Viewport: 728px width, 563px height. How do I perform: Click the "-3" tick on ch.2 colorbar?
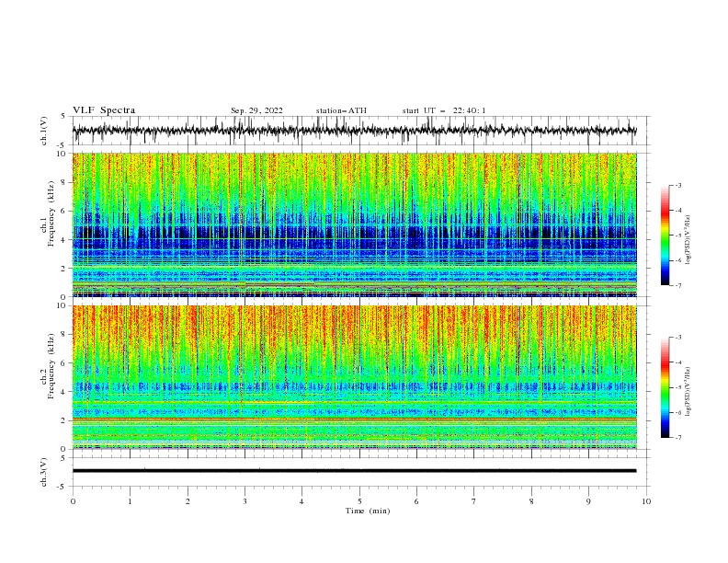pyautogui.click(x=677, y=338)
